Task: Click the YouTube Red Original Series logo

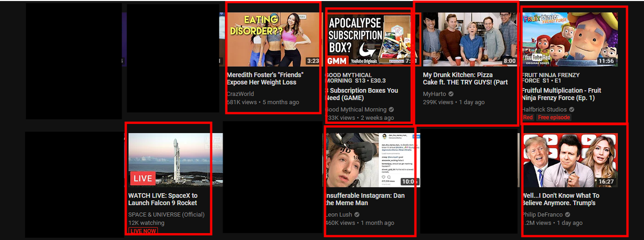Action: (x=537, y=59)
